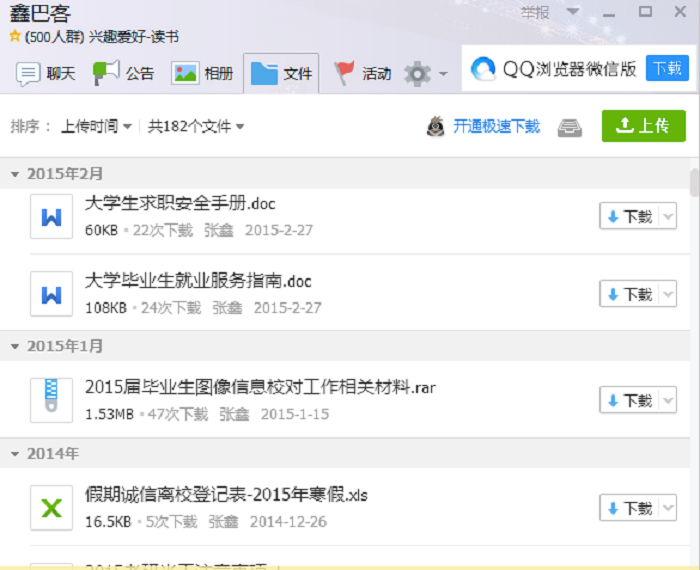Expand the 共182个文件 filter dropdown
This screenshot has height=570, width=700.
pos(196,126)
